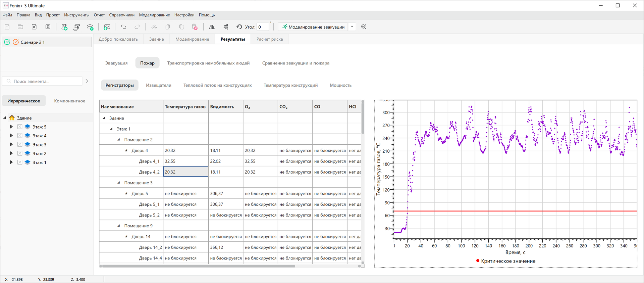Viewport: 644px width, 283px height.
Task: Switch to the Моделирование tab
Action: tap(192, 39)
